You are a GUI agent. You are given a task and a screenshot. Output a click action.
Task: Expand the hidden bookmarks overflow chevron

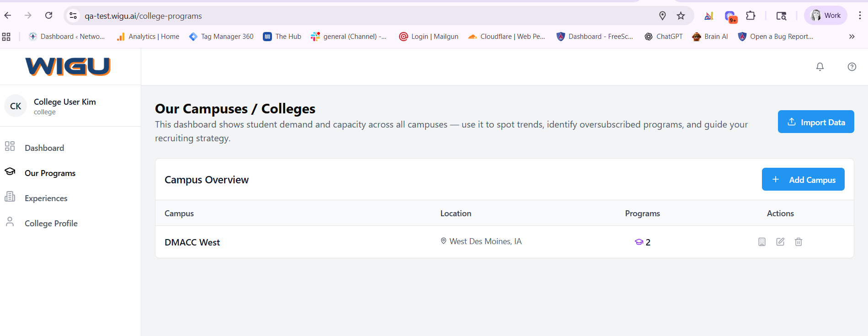pos(852,37)
